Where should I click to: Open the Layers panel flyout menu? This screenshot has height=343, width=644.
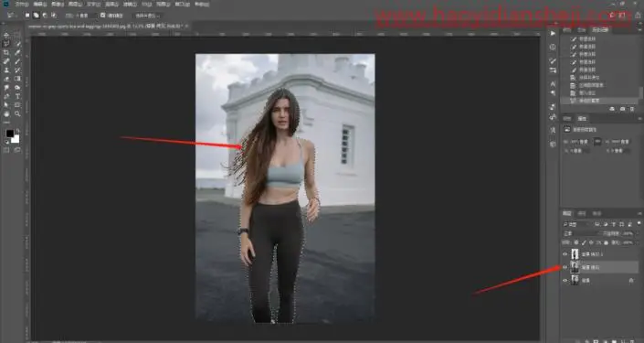(x=639, y=213)
